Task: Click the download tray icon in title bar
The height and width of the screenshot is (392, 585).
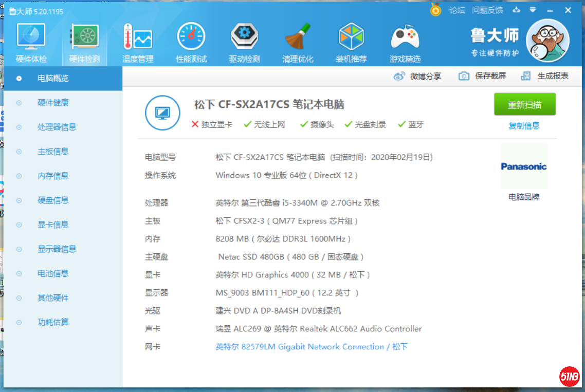Action: coord(516,10)
